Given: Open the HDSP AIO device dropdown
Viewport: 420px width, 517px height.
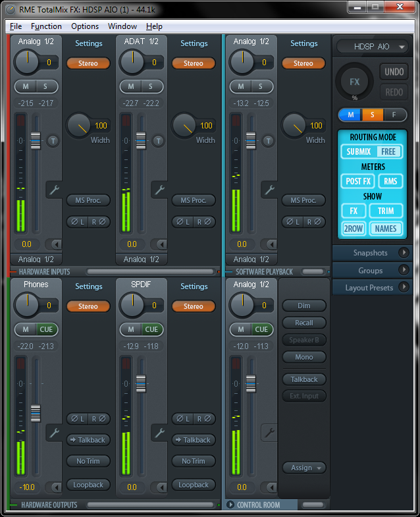Looking at the screenshot, I should click(x=373, y=47).
